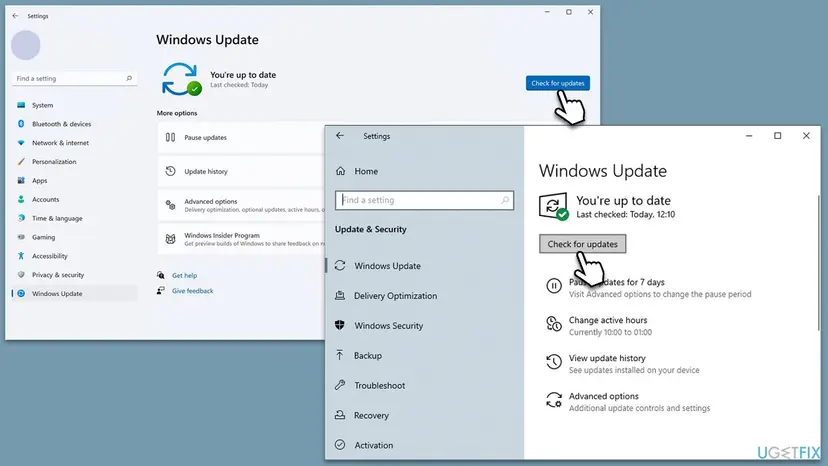
Task: Click back arrow in the front Settings window
Action: coord(340,136)
